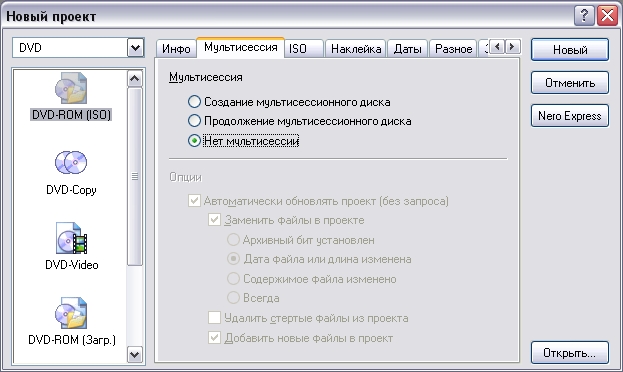623x372 pixels.
Task: Select the DVD-ROM (ISO) project icon
Action: [x=71, y=88]
